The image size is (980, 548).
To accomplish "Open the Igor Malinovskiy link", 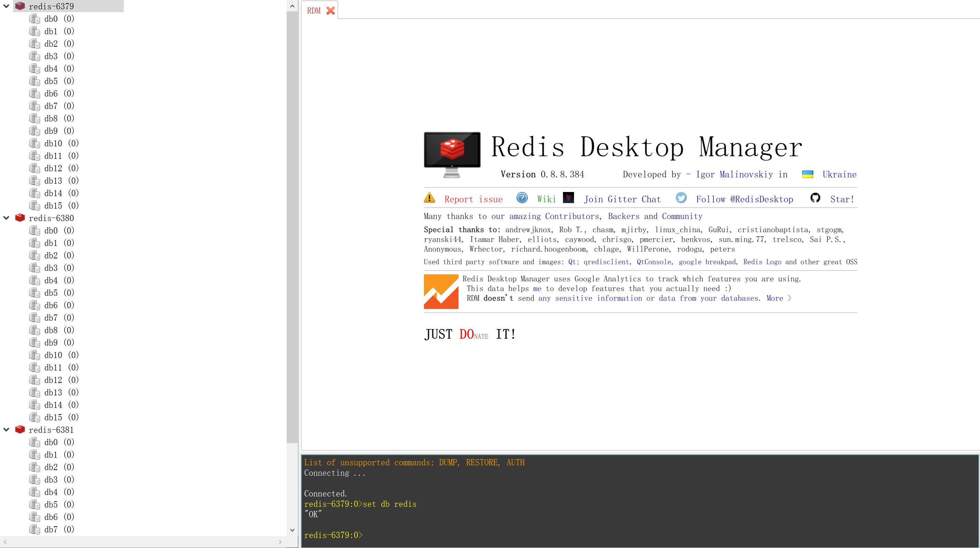I will [x=734, y=174].
